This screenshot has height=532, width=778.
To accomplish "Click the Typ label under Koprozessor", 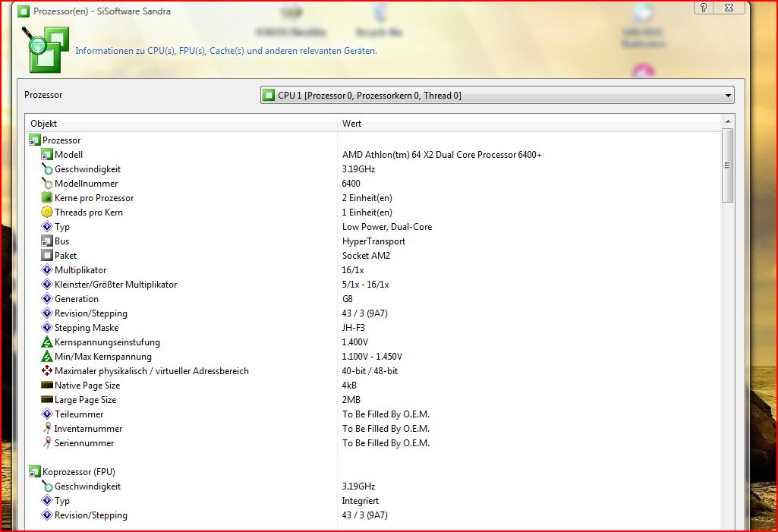I will click(62, 501).
